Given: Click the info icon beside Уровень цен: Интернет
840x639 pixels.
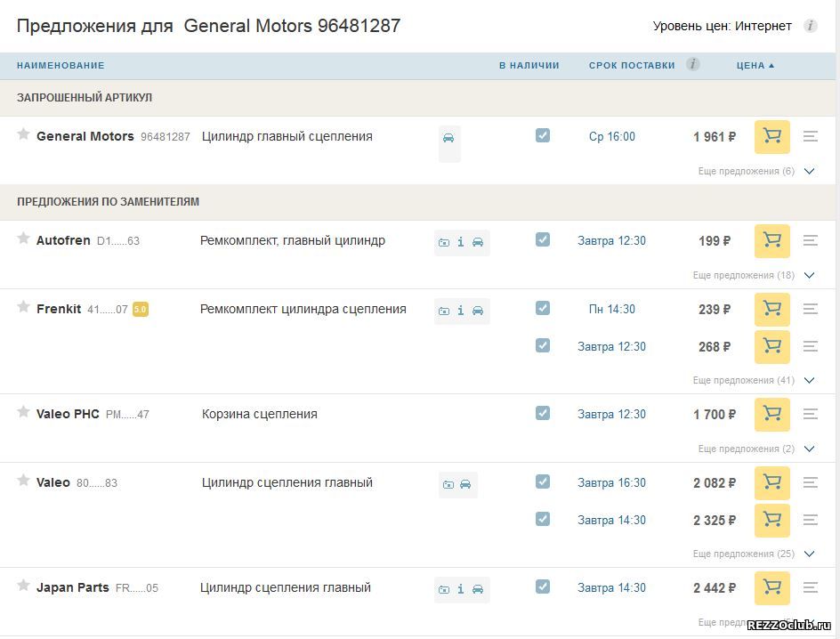Looking at the screenshot, I should pyautogui.click(x=810, y=25).
